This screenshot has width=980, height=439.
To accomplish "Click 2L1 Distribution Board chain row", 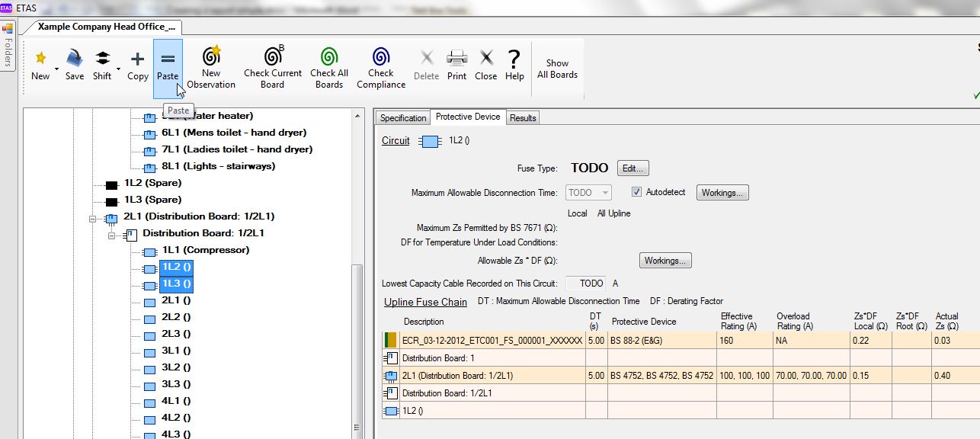I will click(x=681, y=375).
